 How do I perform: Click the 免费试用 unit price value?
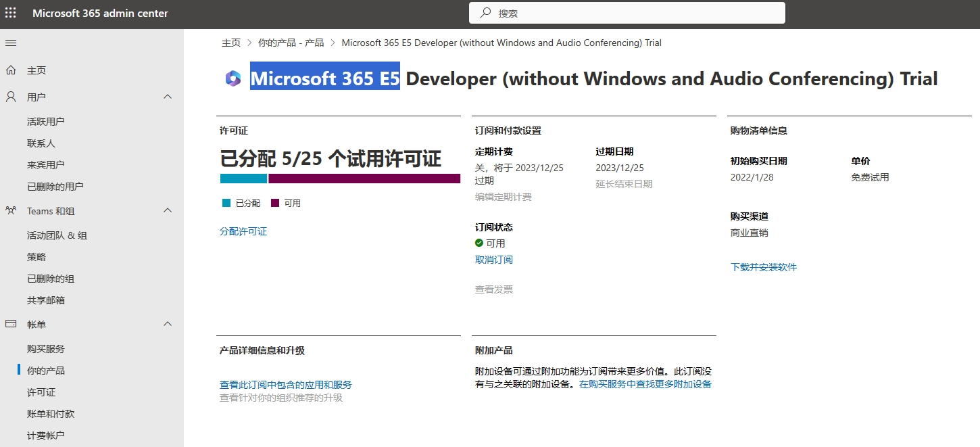coord(870,177)
